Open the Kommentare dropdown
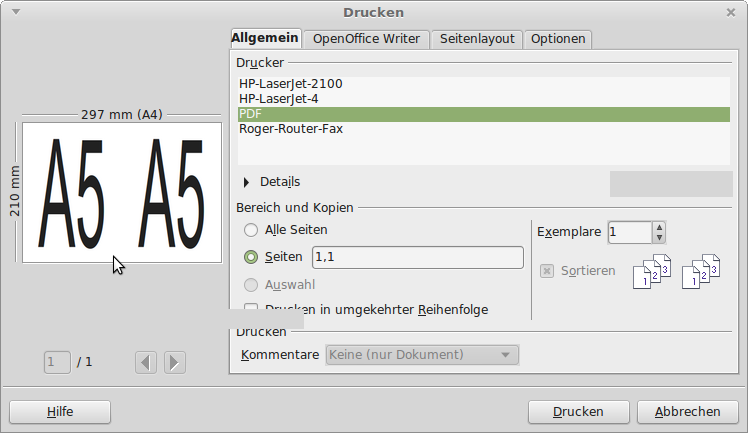The height and width of the screenshot is (433, 748). 422,355
